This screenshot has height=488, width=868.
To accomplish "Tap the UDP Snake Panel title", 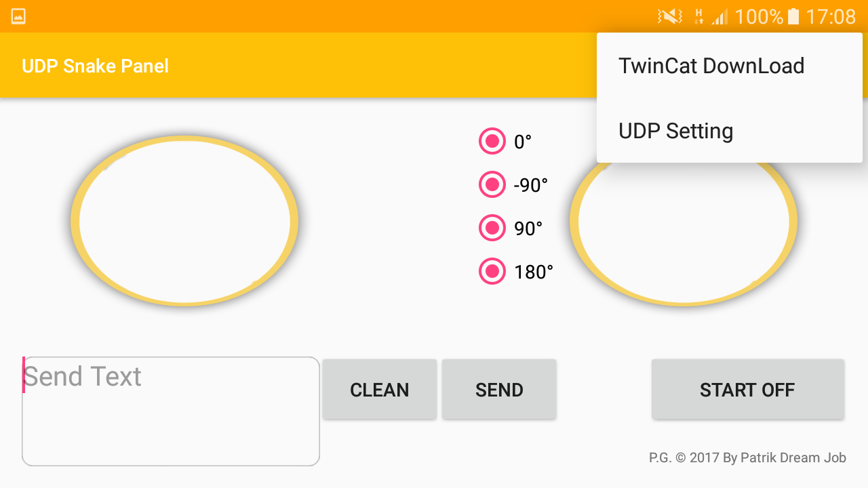I will coord(95,66).
